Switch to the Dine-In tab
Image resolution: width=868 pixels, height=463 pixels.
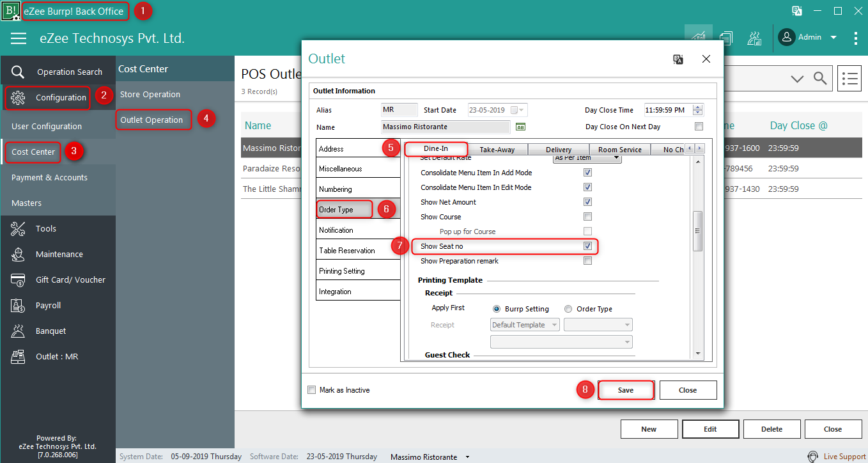[435, 149]
